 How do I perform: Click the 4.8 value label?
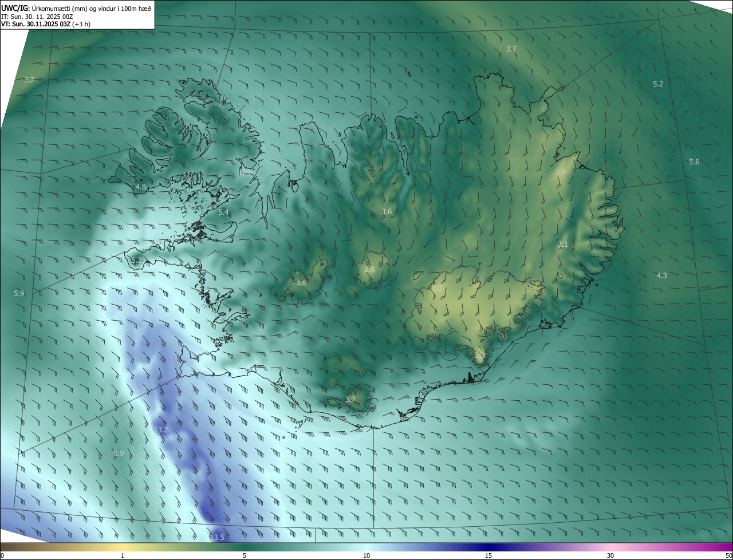click(x=141, y=187)
